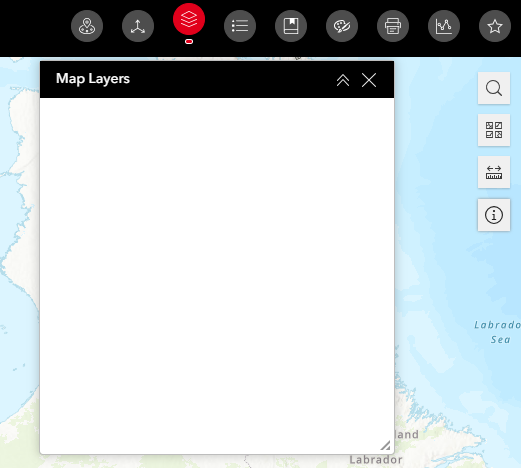Open the three-arrow coordinate widget
Image resolution: width=521 pixels, height=468 pixels.
coord(138,26)
